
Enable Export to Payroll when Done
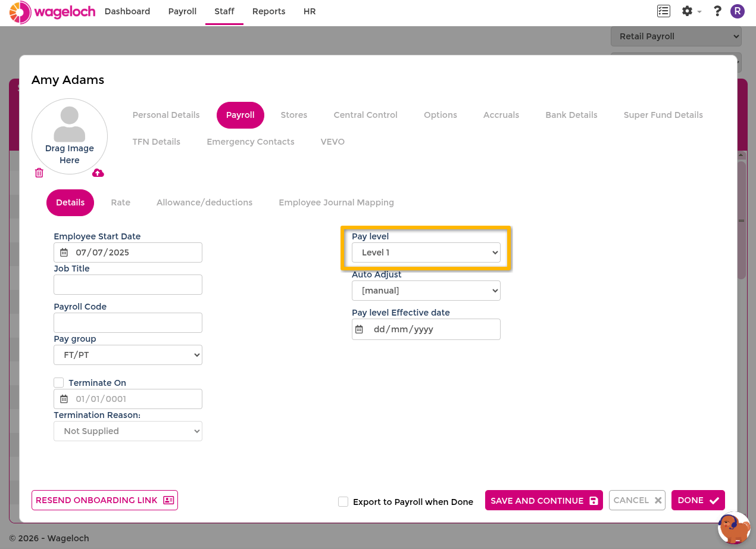point(343,501)
